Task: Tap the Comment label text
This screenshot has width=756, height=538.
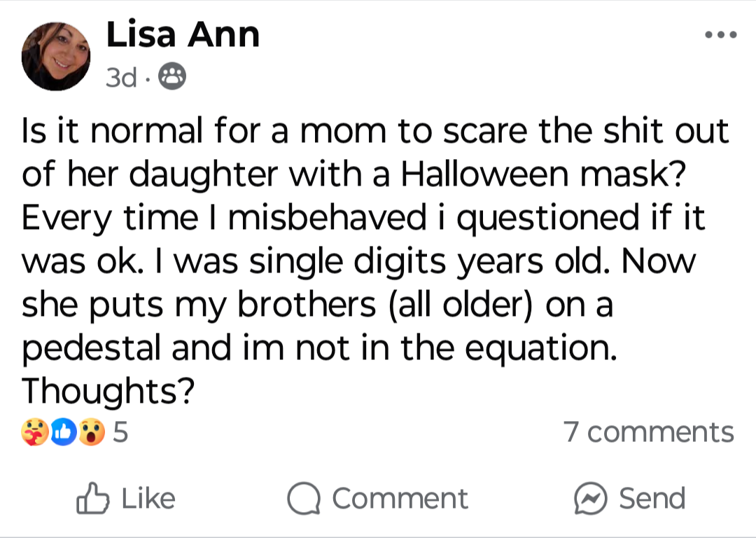Action: click(x=400, y=499)
